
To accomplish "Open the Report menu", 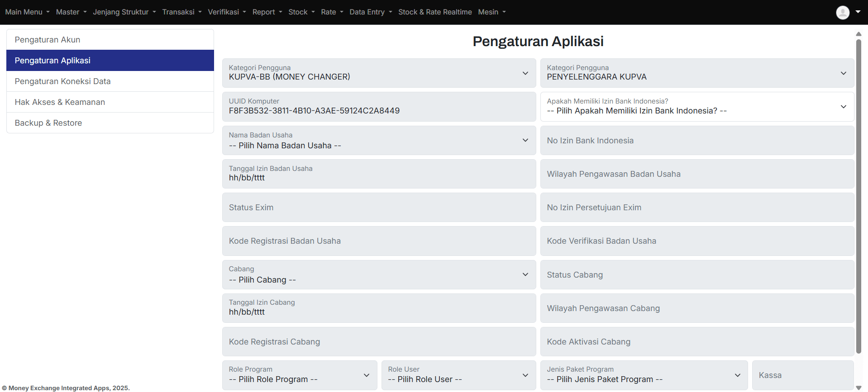I will click(x=267, y=12).
